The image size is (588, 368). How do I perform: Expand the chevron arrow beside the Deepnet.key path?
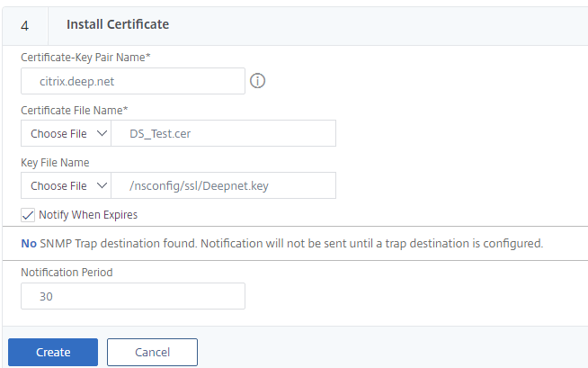point(101,185)
